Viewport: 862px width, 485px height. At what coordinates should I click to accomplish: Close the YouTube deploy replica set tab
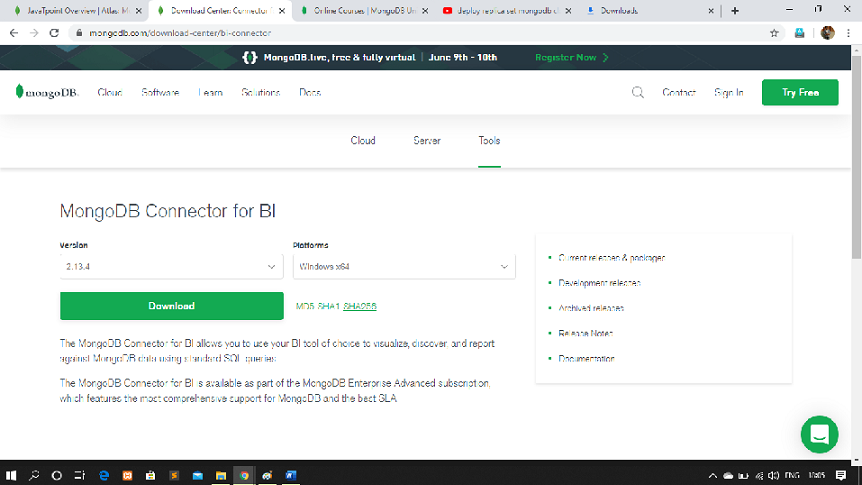coord(568,10)
